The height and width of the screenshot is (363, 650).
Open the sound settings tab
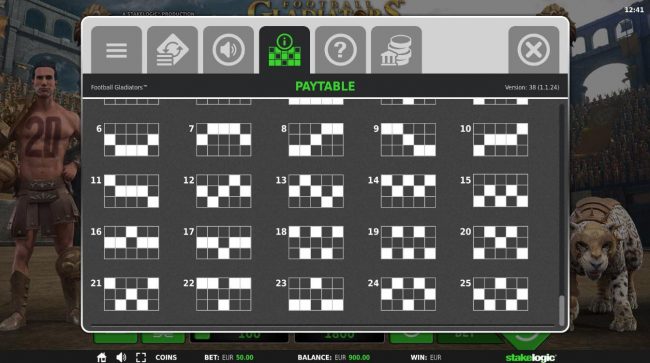[228, 50]
